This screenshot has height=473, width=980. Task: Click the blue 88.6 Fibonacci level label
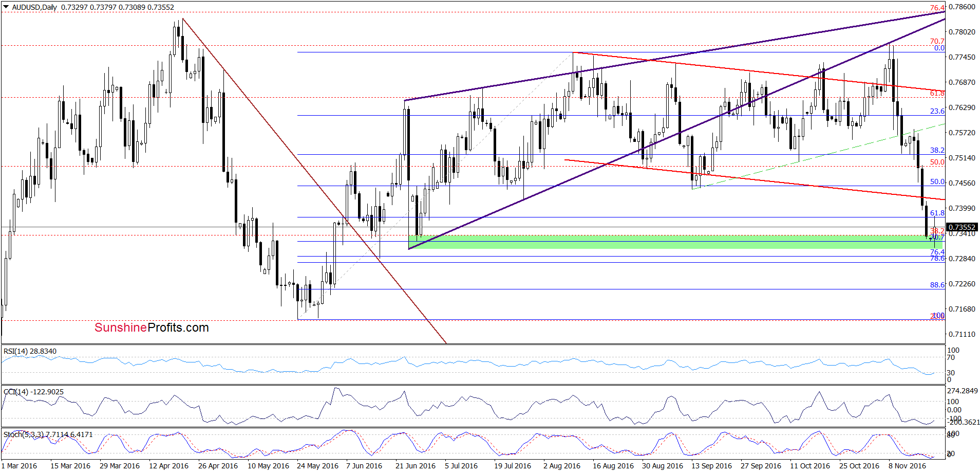click(937, 285)
